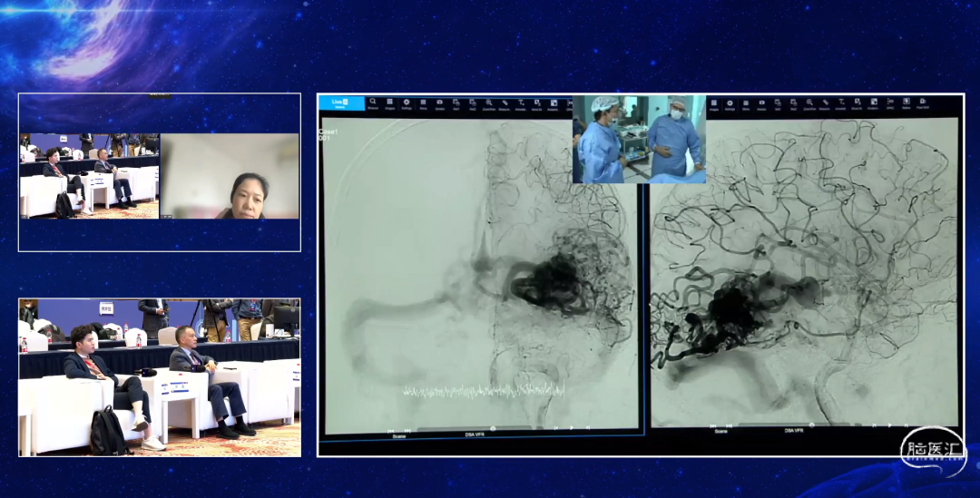The height and width of the screenshot is (498, 980).
Task: Select the Live tab in the left viewer
Action: click(x=340, y=103)
